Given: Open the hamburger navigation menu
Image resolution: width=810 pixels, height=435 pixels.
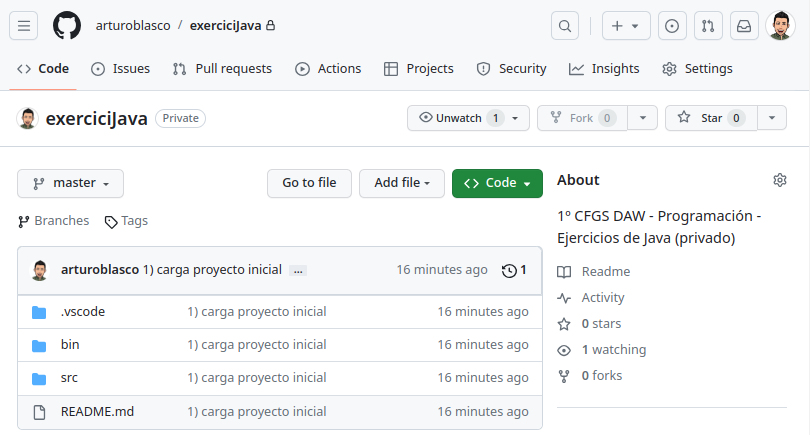Looking at the screenshot, I should coord(23,26).
